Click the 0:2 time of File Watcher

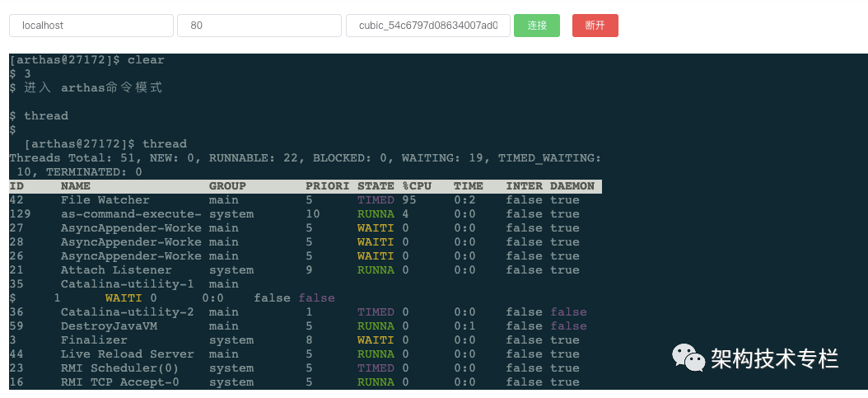pos(465,200)
